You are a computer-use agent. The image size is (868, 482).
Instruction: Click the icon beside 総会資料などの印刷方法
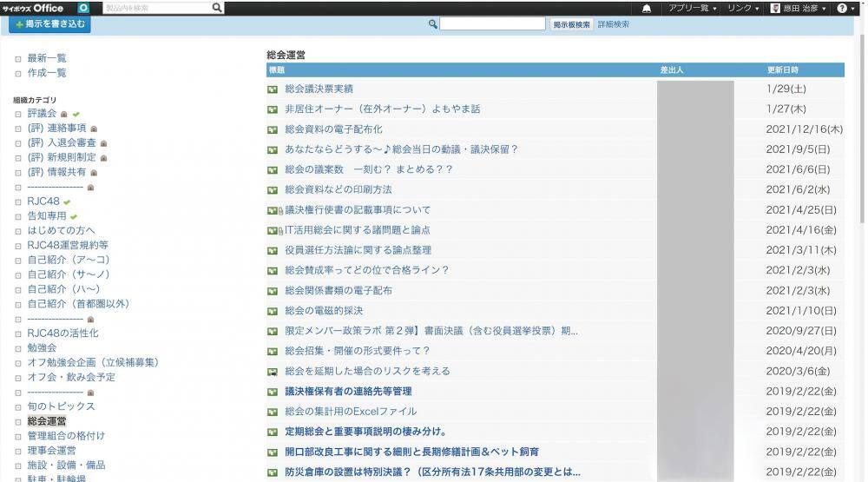273,190
